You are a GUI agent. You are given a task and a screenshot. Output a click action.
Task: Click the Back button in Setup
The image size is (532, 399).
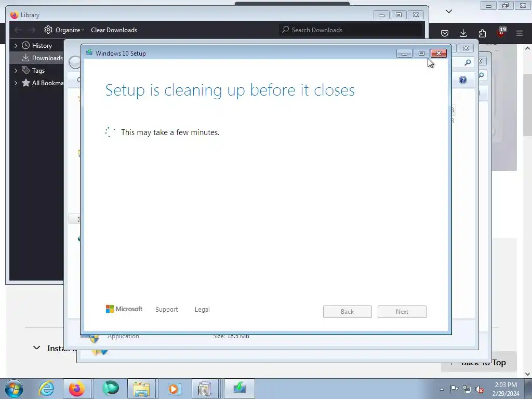348,312
